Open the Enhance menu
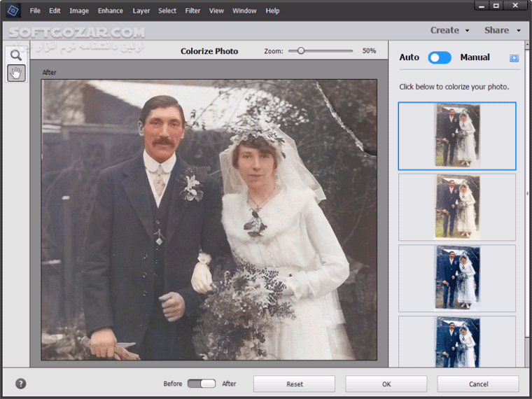The width and height of the screenshot is (532, 399). point(111,11)
